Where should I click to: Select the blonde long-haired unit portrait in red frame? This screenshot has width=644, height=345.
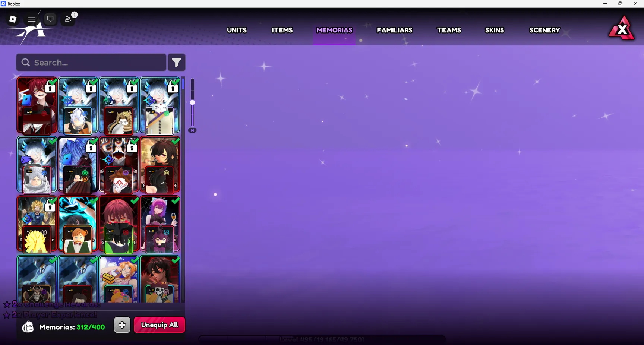[x=119, y=121]
